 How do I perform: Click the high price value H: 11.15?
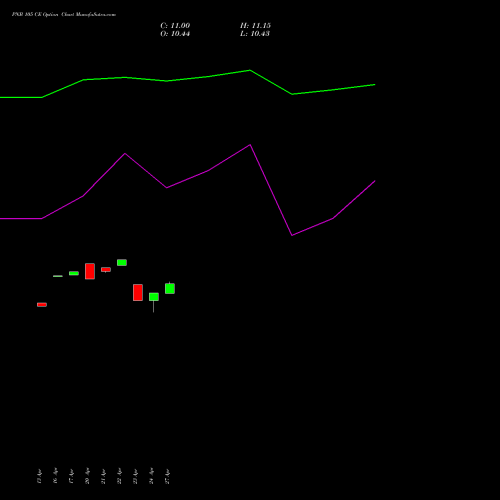pos(255,26)
